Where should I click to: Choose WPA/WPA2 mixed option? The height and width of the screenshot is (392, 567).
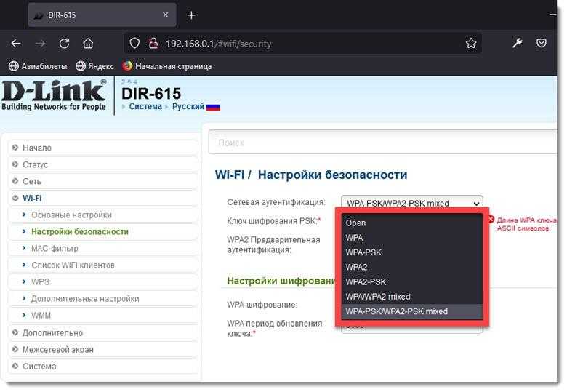click(x=412, y=297)
